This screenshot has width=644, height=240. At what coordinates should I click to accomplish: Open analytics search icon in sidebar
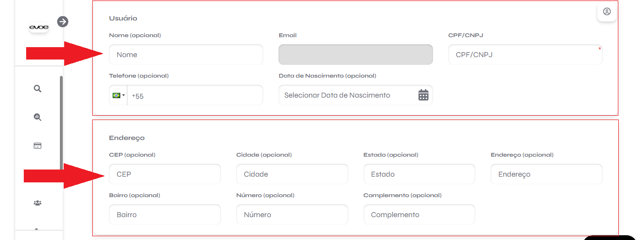38,117
